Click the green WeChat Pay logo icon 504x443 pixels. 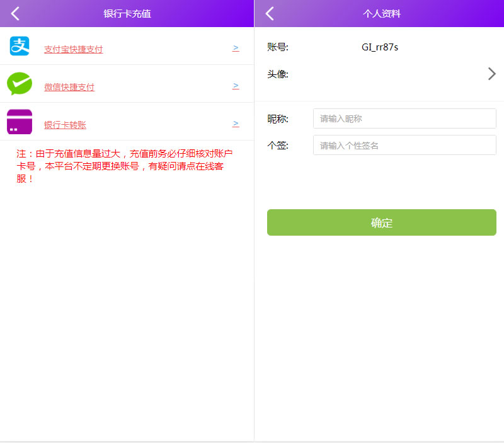coord(20,84)
